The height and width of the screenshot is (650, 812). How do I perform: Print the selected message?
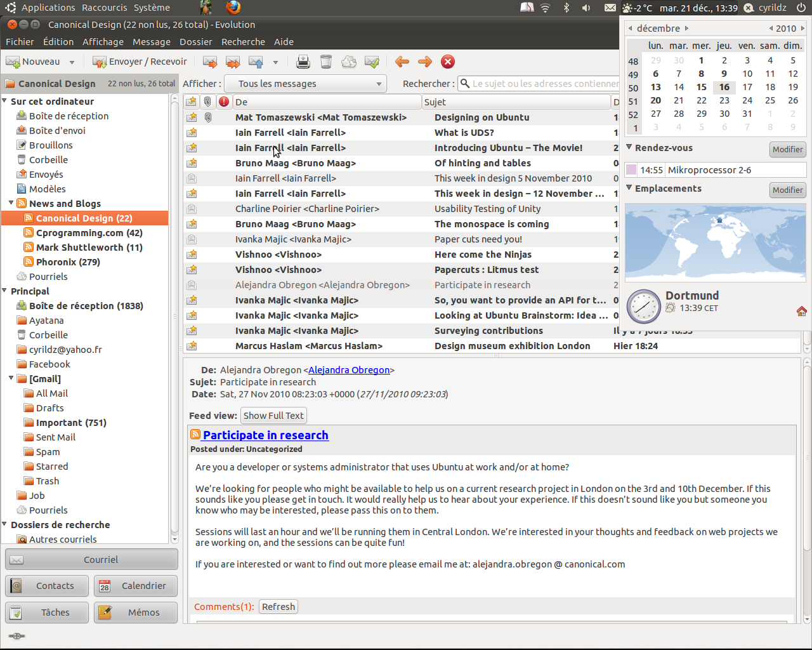click(x=303, y=62)
